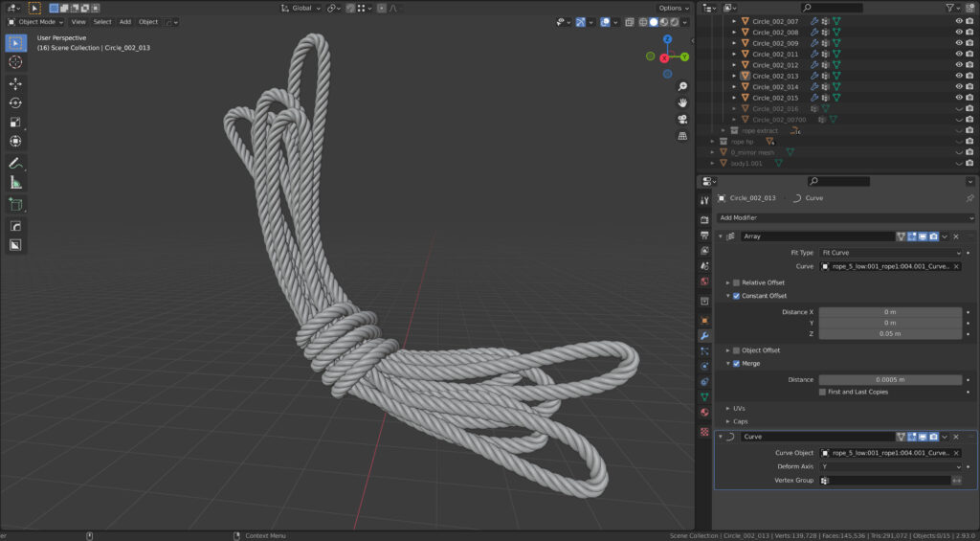Uncheck the Merge checkbox

pyautogui.click(x=736, y=363)
